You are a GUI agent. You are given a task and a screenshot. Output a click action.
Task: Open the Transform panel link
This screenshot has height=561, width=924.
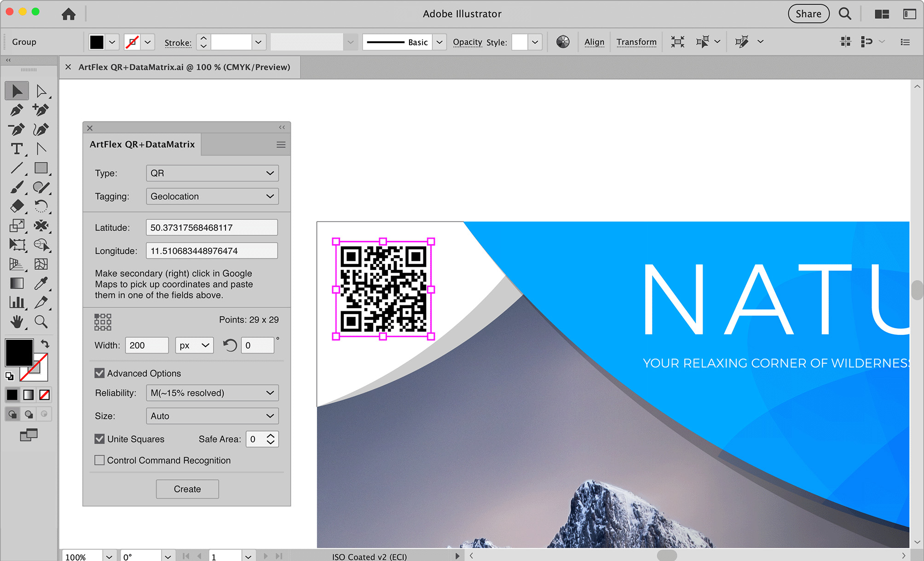(636, 42)
